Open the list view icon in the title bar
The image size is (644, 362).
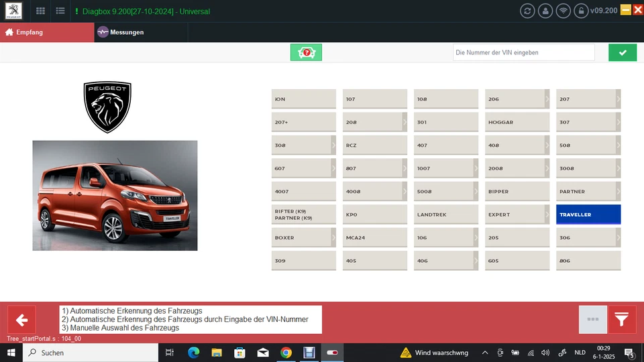pyautogui.click(x=60, y=11)
